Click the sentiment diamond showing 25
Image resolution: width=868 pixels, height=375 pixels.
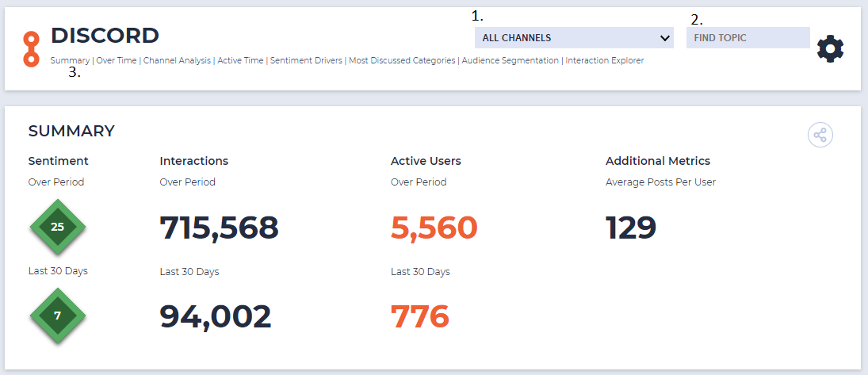[x=58, y=227]
